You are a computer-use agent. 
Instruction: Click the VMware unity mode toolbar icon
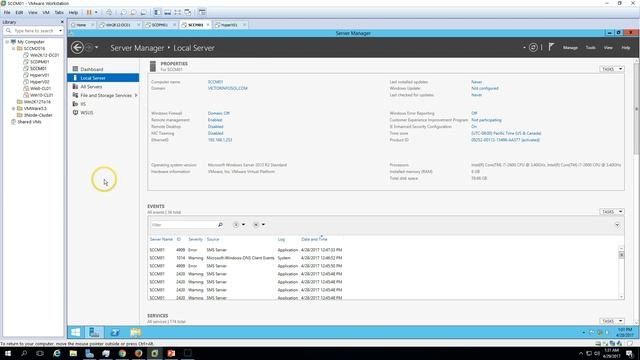188,12
